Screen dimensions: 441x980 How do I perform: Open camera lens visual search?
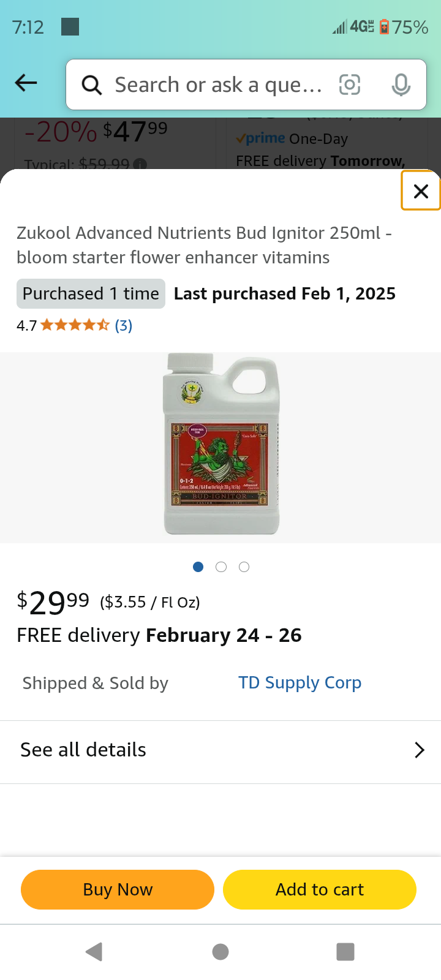tap(350, 85)
